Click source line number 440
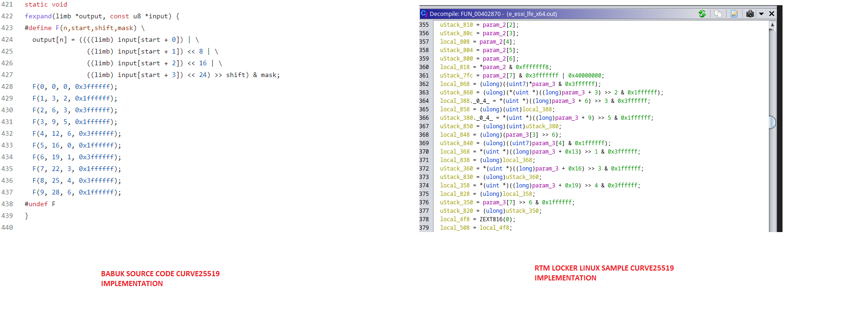This screenshot has height=326, width=868. click(7, 227)
